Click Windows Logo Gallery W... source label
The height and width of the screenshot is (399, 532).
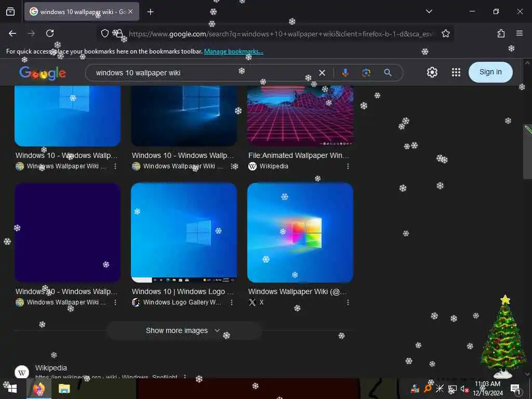pos(182,302)
